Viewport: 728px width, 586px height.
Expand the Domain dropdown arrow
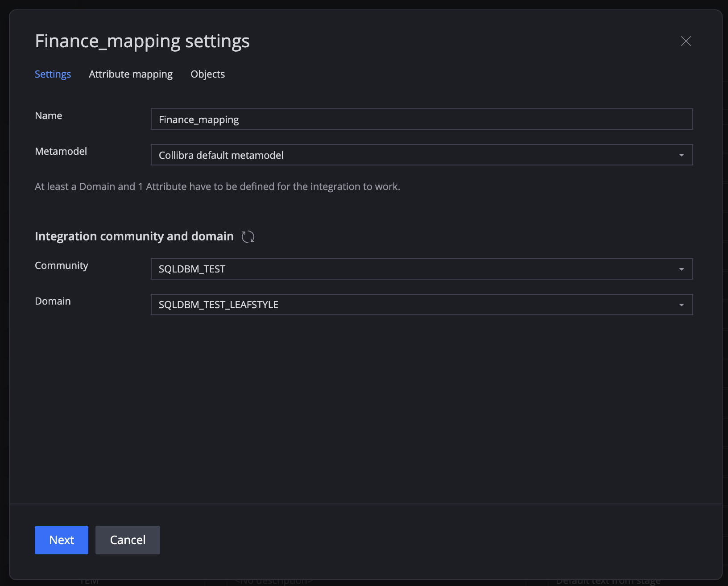point(682,305)
